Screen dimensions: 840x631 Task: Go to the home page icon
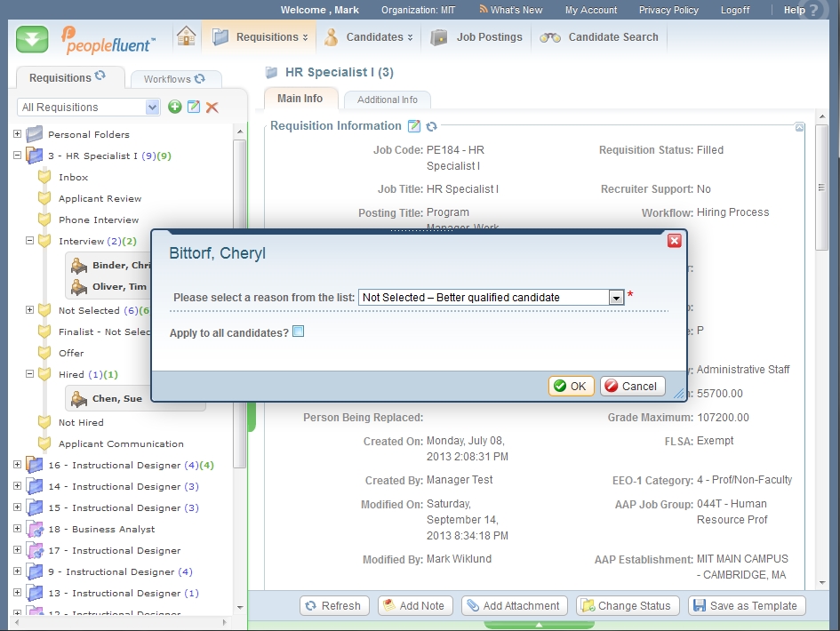(x=186, y=36)
